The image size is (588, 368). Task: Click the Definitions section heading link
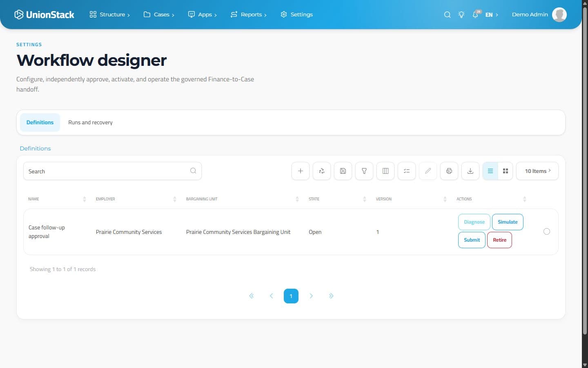point(35,148)
